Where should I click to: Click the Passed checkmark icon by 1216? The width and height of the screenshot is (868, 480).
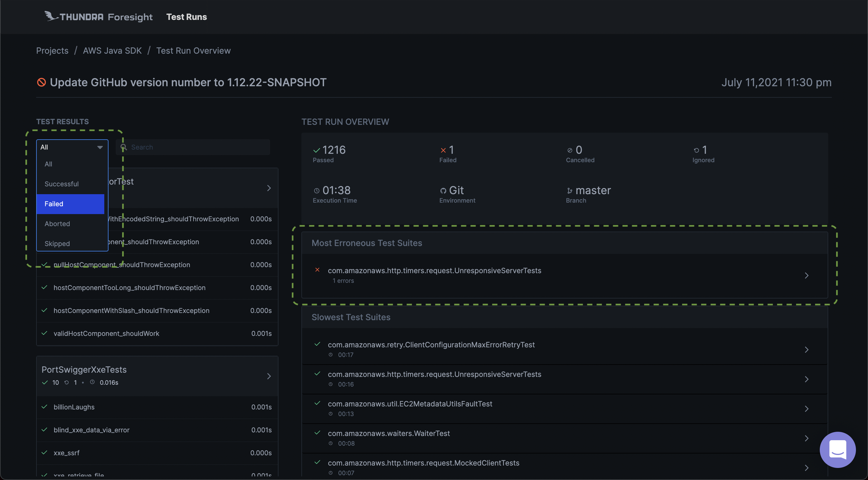point(316,150)
